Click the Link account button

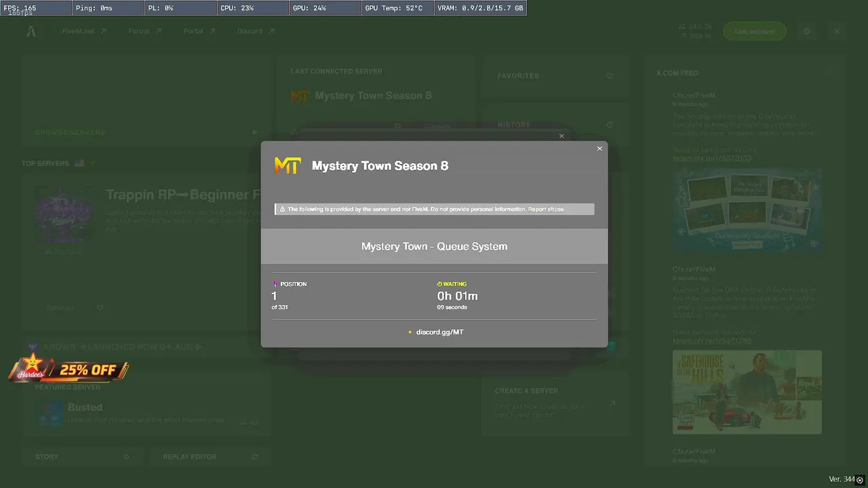coord(754,31)
